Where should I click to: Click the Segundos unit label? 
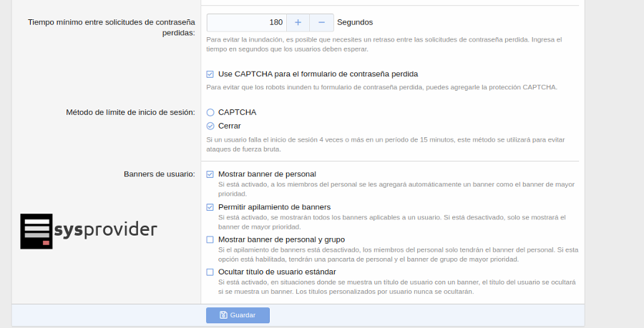(x=355, y=22)
